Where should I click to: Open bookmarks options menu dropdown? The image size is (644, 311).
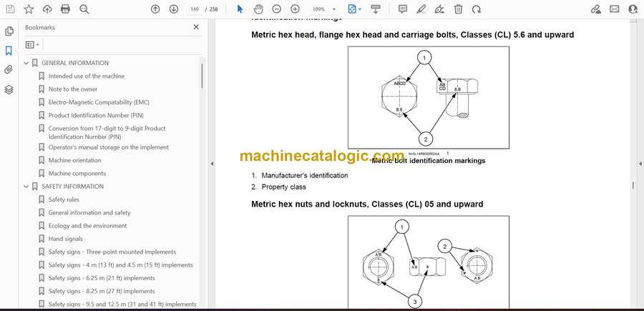(32, 45)
